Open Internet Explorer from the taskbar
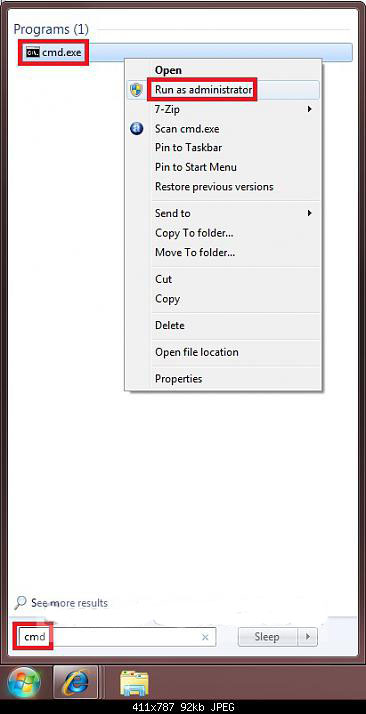Image resolution: width=366 pixels, height=714 pixels. click(x=76, y=683)
